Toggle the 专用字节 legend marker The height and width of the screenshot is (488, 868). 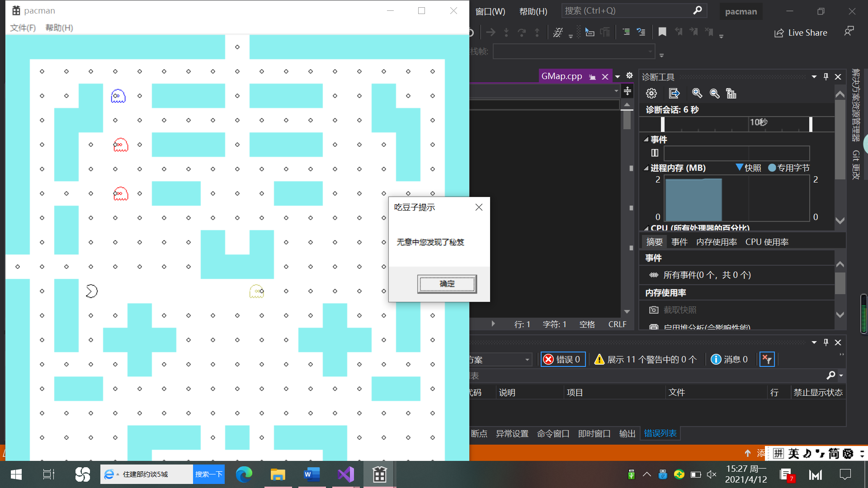point(772,168)
